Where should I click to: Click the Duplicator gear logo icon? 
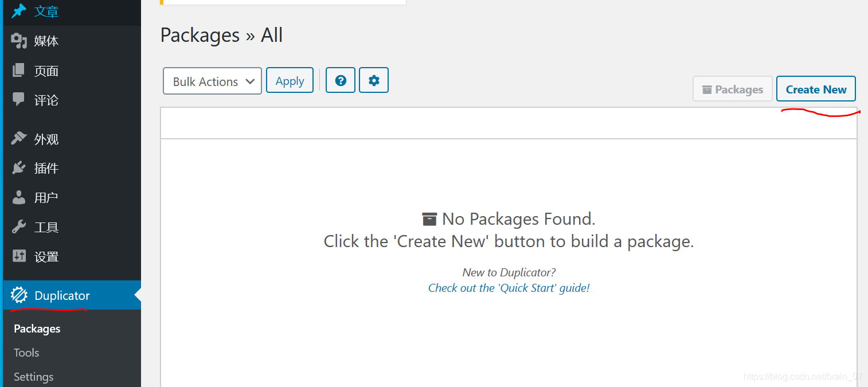click(x=19, y=295)
